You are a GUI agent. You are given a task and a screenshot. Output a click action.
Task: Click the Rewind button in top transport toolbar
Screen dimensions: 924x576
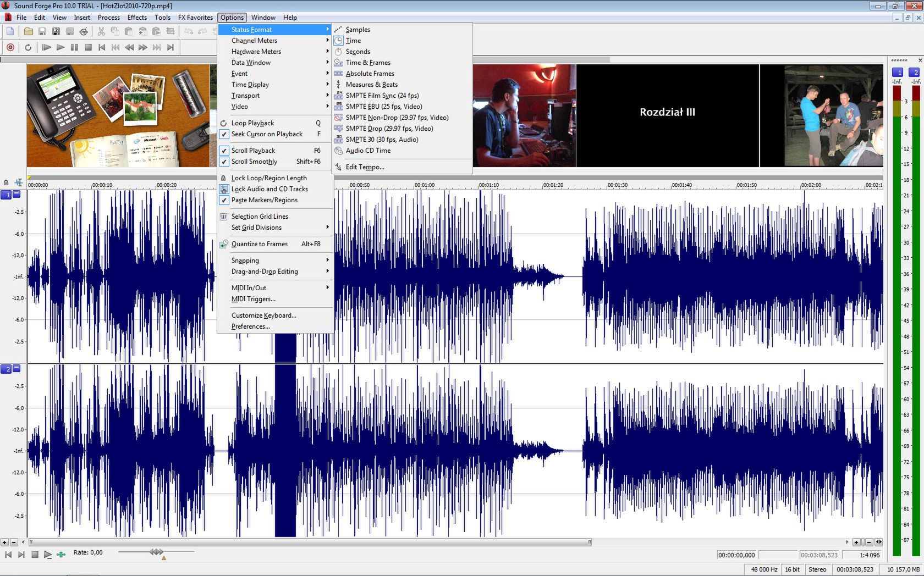coord(129,47)
